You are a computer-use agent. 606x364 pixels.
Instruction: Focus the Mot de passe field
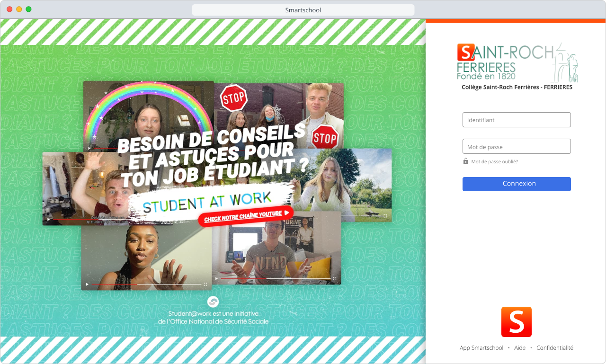[x=517, y=146]
